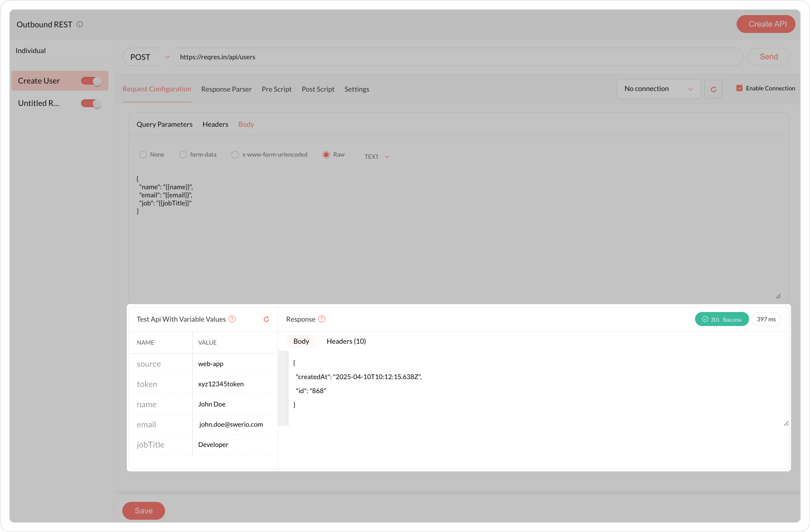Refresh the test API variable values
Image resolution: width=810 pixels, height=532 pixels.
266,319
